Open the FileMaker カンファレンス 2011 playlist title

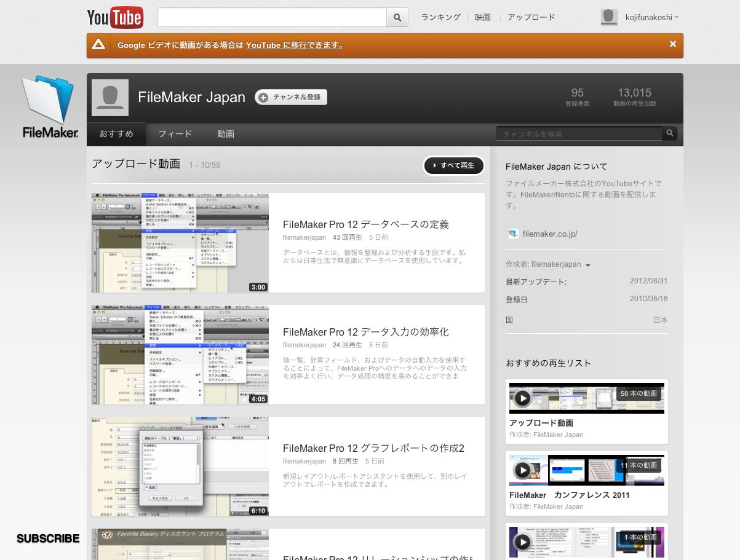pyautogui.click(x=570, y=495)
